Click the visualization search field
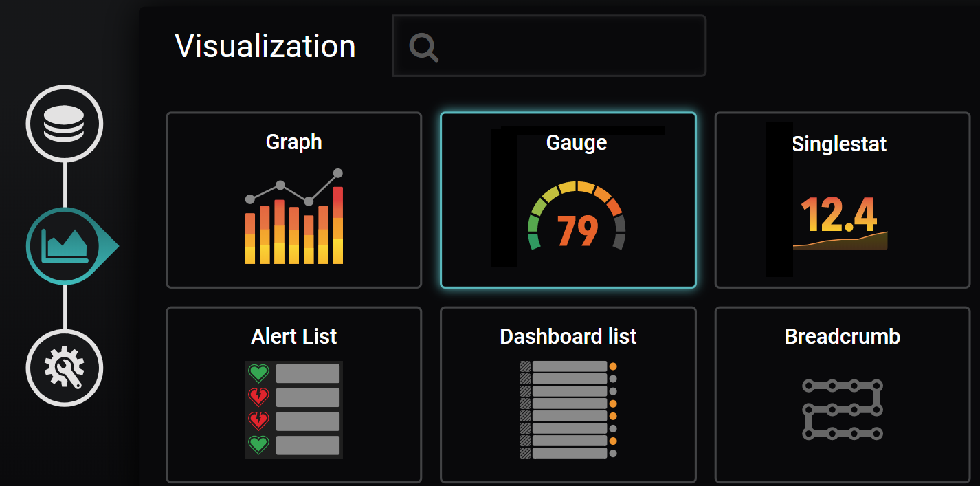 pos(549,45)
